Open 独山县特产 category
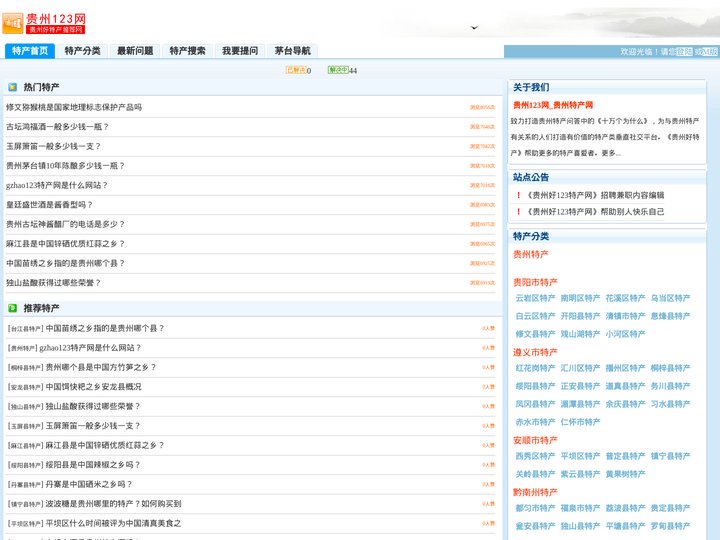Viewport: 720px width, 540px height. pos(580,526)
